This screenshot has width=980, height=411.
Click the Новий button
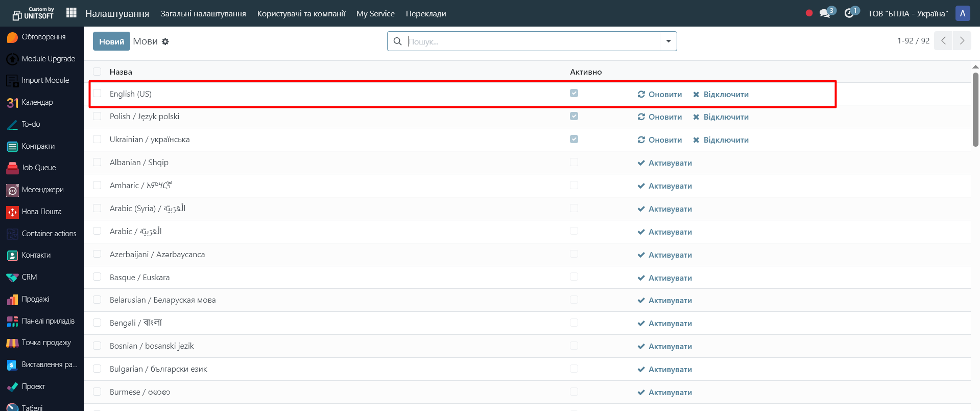[111, 41]
